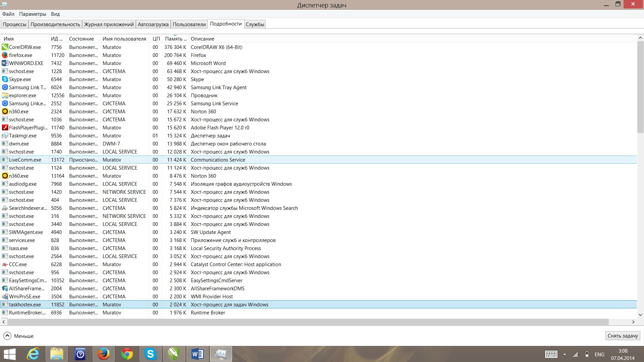Viewport: 644px width, 362px height.
Task: Open the Параметры menu
Action: pos(33,14)
